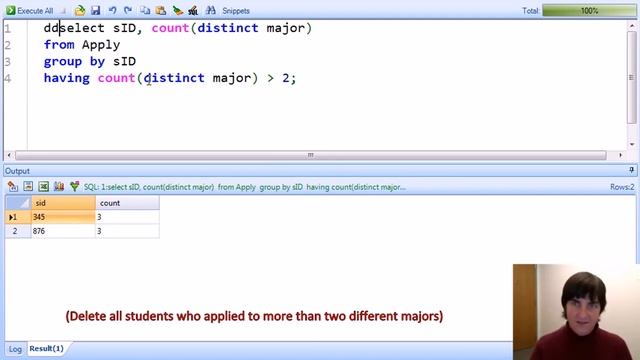Click the SQL format icon
640x360 pixels.
point(193,11)
